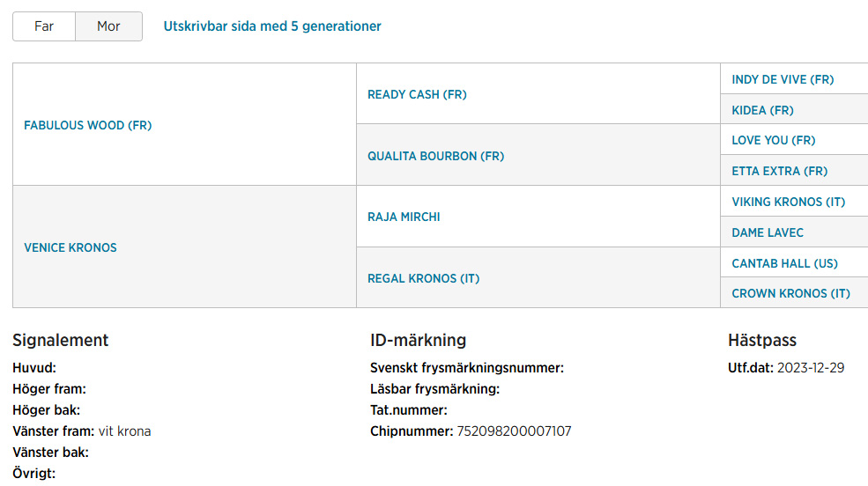Switch to the Far tab
Screen dimensions: 868x486
tap(44, 26)
